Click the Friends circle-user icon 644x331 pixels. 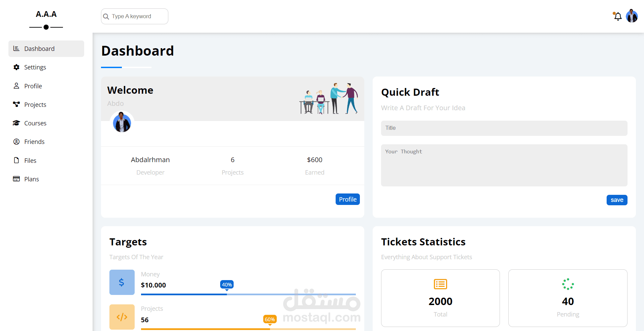pos(16,142)
